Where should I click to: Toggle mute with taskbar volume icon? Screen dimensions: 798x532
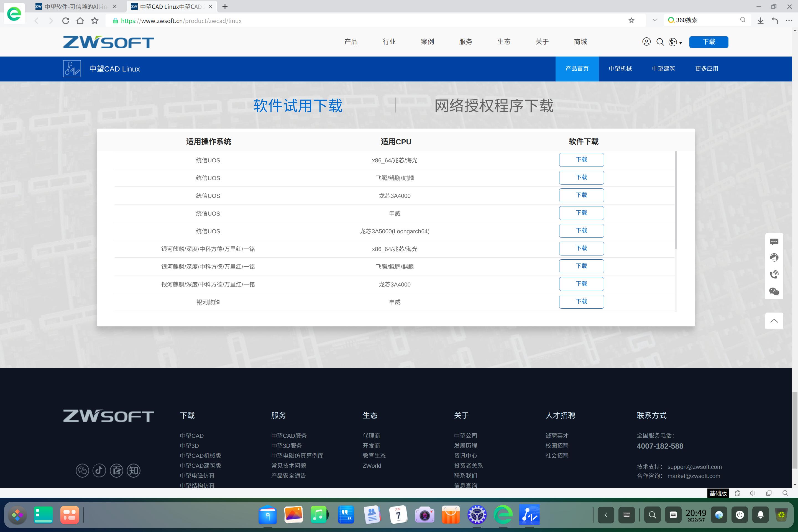coord(753,493)
